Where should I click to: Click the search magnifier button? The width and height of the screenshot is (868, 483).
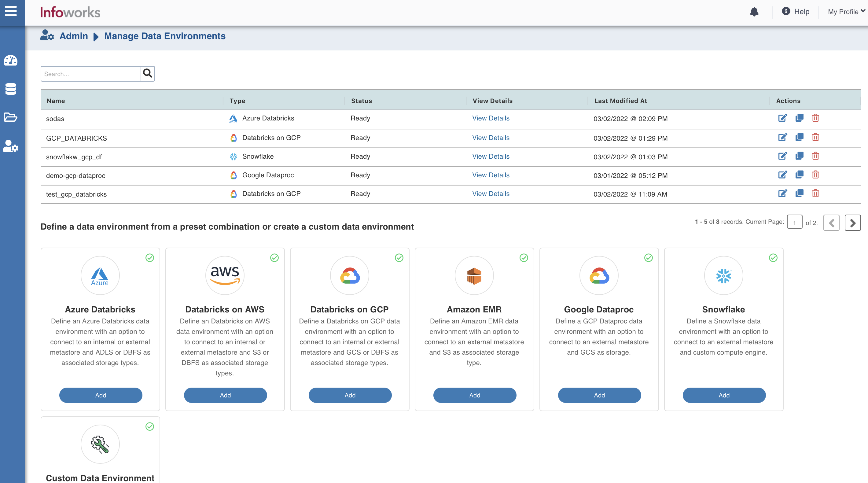point(148,73)
